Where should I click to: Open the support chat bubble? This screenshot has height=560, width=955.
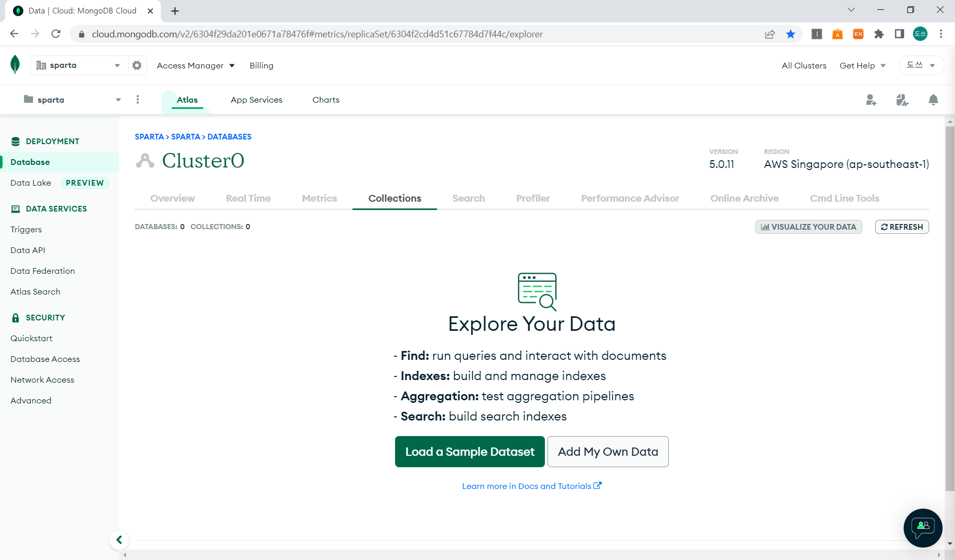coord(923,528)
